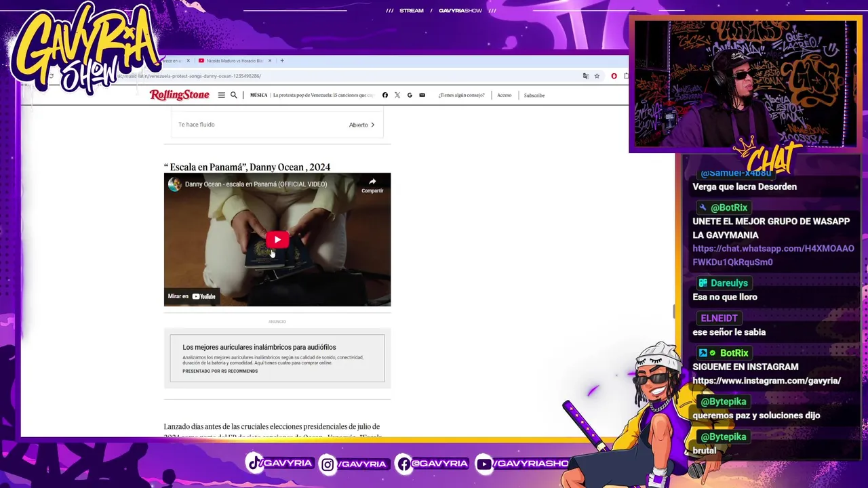Click the email envelope icon in header

pos(422,95)
